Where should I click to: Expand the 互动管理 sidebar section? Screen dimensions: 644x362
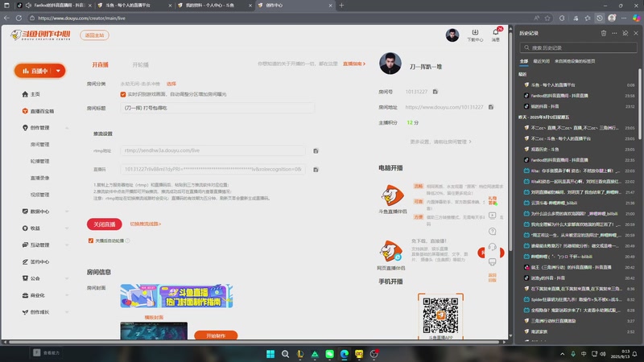coord(67,245)
